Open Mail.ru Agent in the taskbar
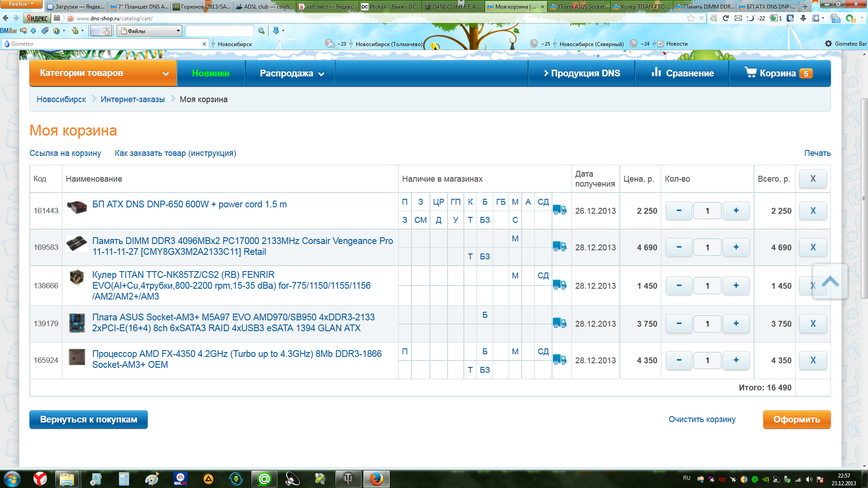 pos(264,479)
